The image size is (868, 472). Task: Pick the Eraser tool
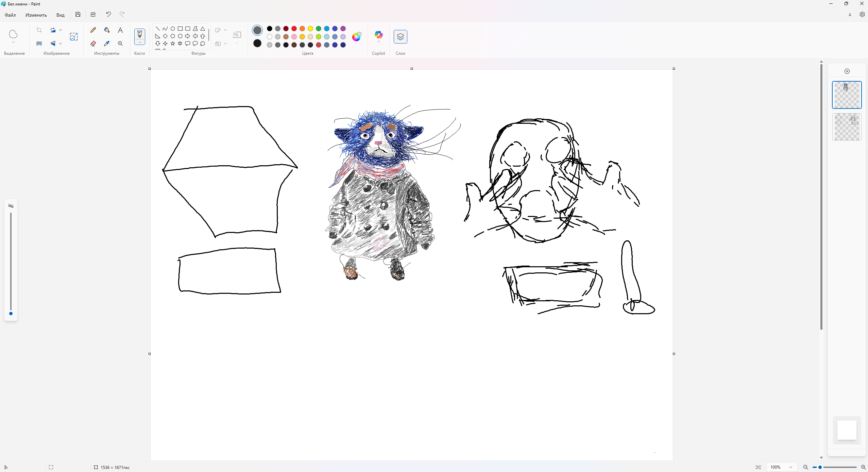[x=93, y=44]
